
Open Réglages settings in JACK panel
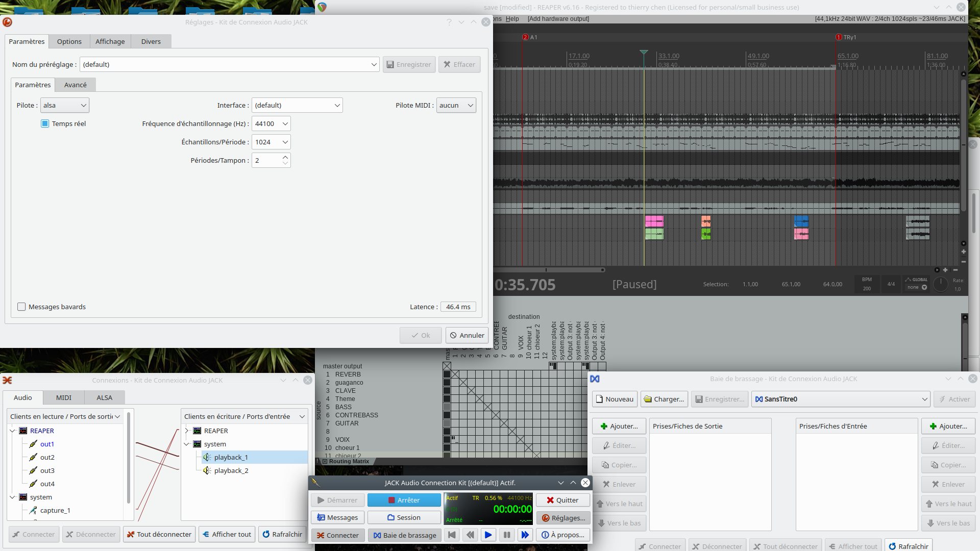563,518
